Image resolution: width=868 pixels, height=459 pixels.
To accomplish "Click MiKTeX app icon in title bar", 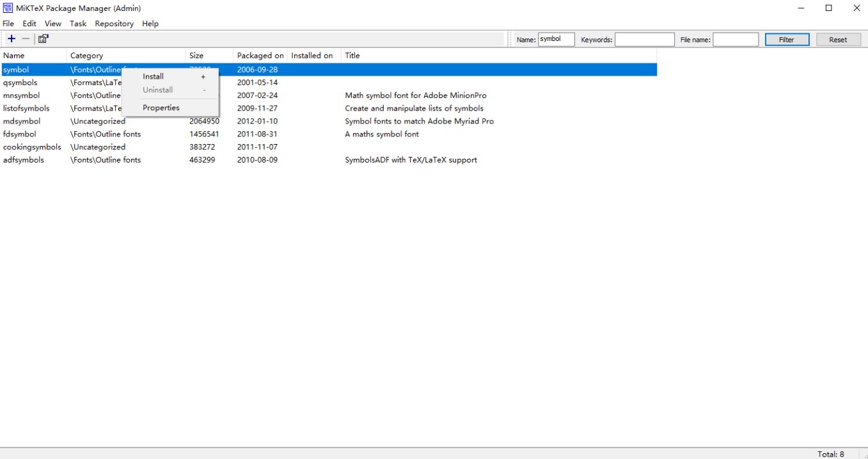I will coord(8,8).
